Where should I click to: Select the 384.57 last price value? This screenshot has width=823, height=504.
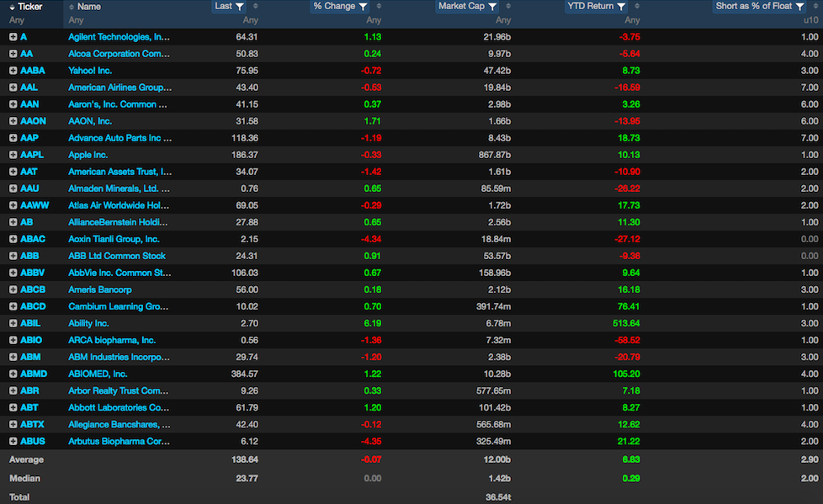(245, 374)
